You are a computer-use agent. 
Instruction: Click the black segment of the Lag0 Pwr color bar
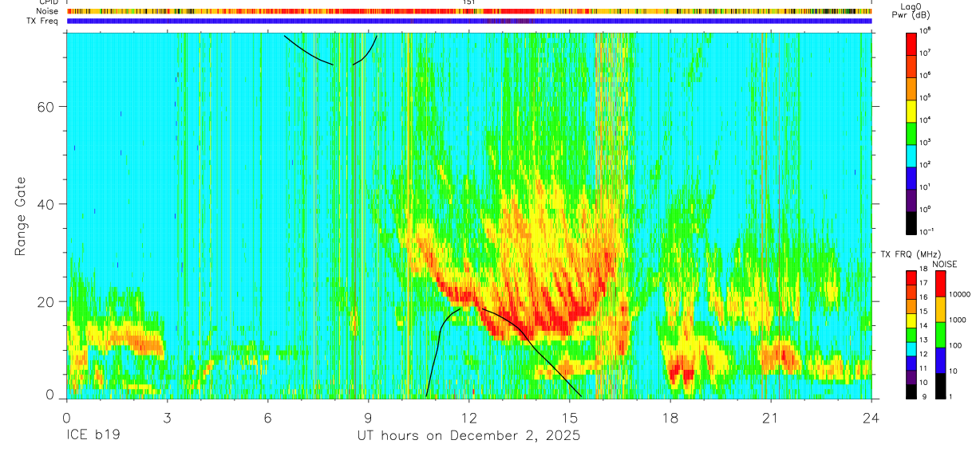[x=911, y=222]
